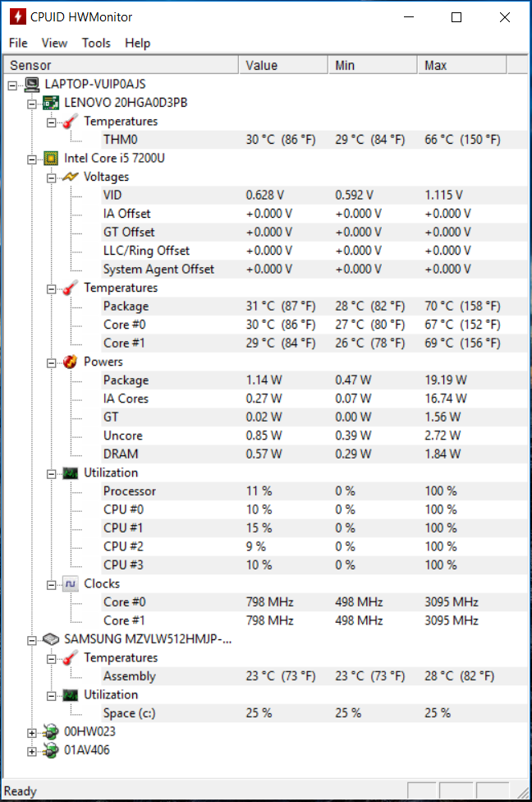Collapse the CPU Utilization section
Viewport: 532px width, 802px height.
(51, 474)
